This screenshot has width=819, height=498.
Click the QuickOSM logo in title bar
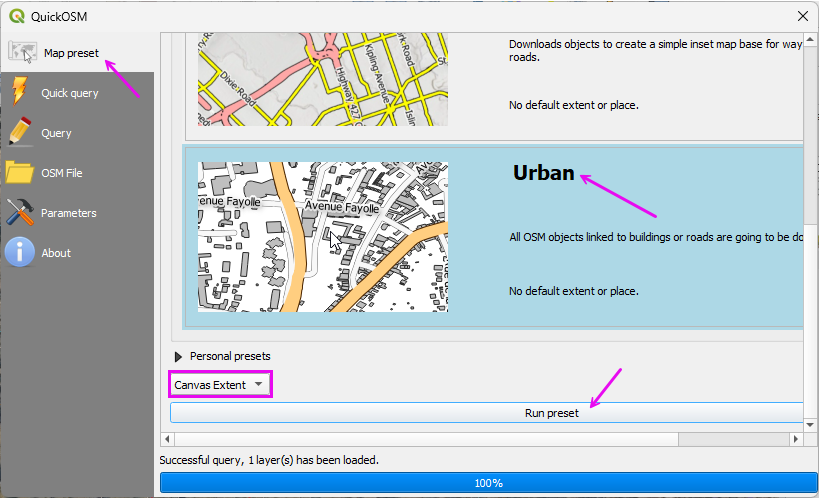pyautogui.click(x=16, y=15)
